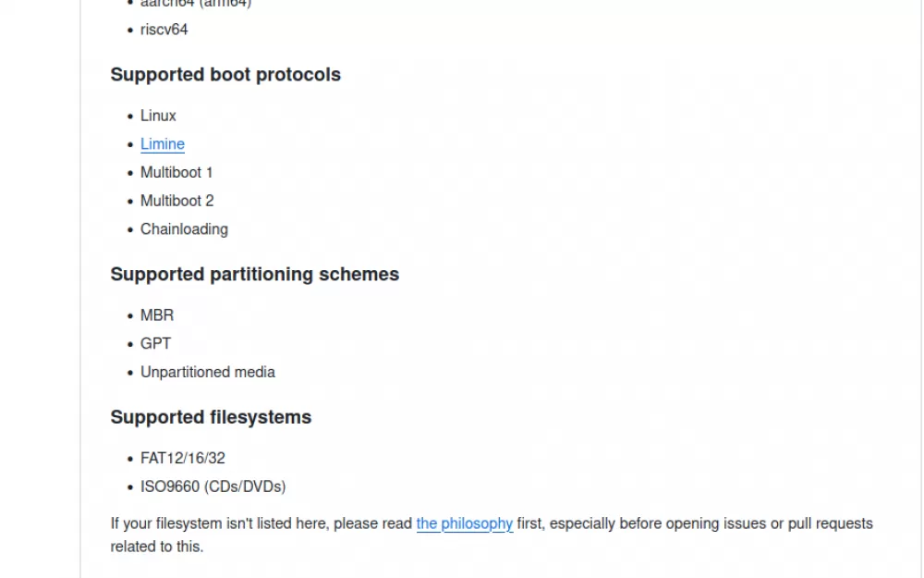Click the 'related to this.' closing text
The width and height of the screenshot is (924, 578).
pyautogui.click(x=157, y=547)
